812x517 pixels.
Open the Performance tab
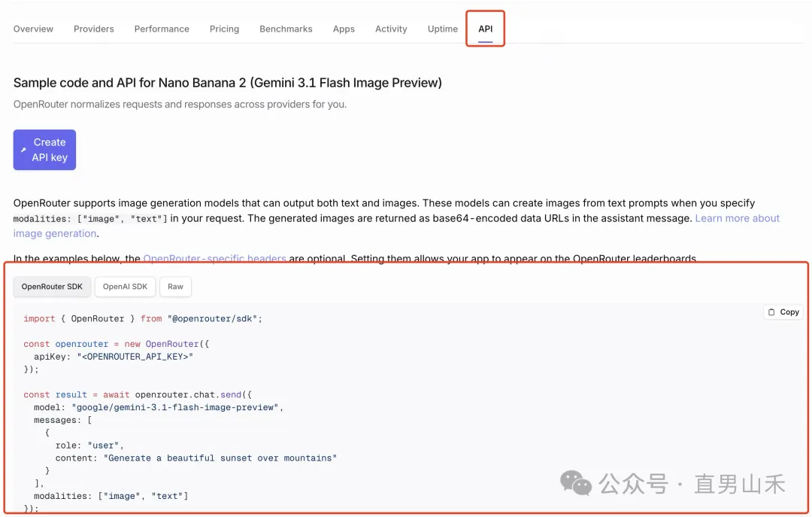coord(162,29)
